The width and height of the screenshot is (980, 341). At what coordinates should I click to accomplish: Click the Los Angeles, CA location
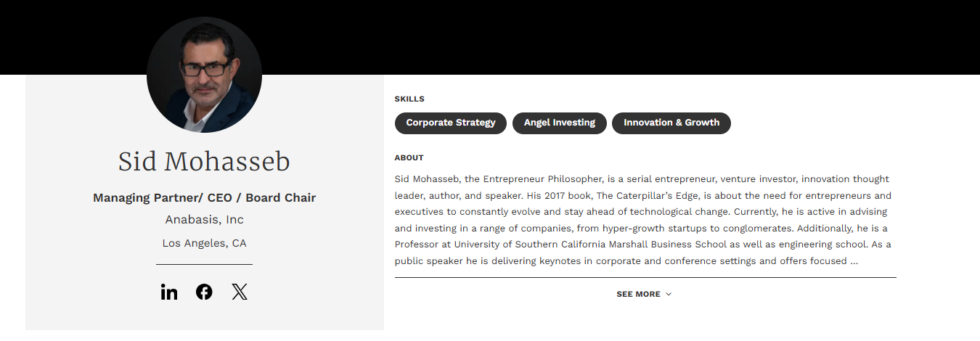pyautogui.click(x=204, y=243)
